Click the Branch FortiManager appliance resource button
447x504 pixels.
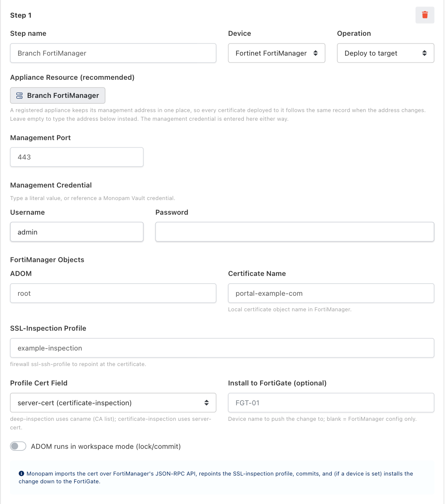[x=57, y=95]
